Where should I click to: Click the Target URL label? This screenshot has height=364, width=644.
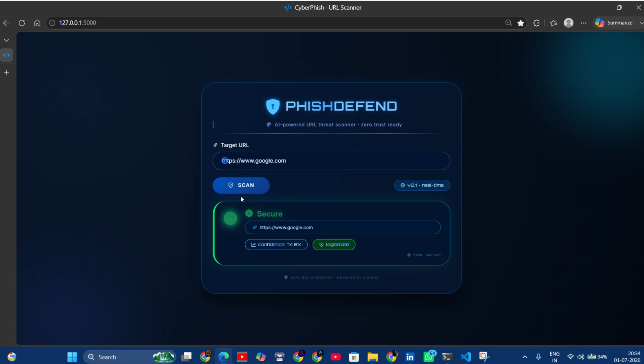point(235,145)
